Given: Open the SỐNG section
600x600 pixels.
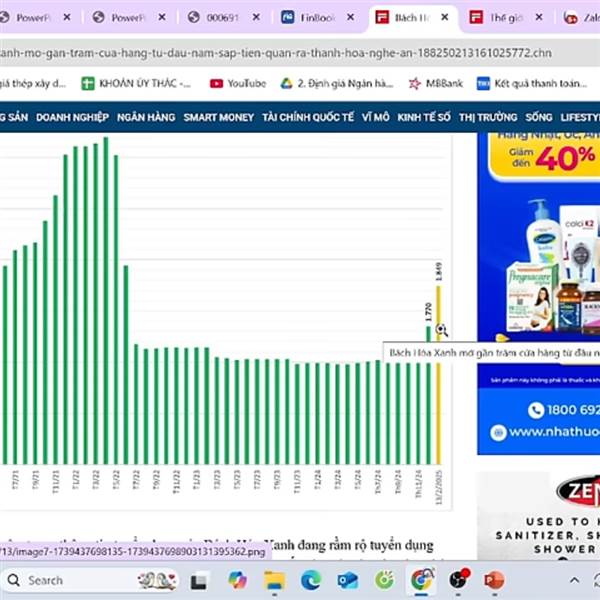Looking at the screenshot, I should coord(538,117).
